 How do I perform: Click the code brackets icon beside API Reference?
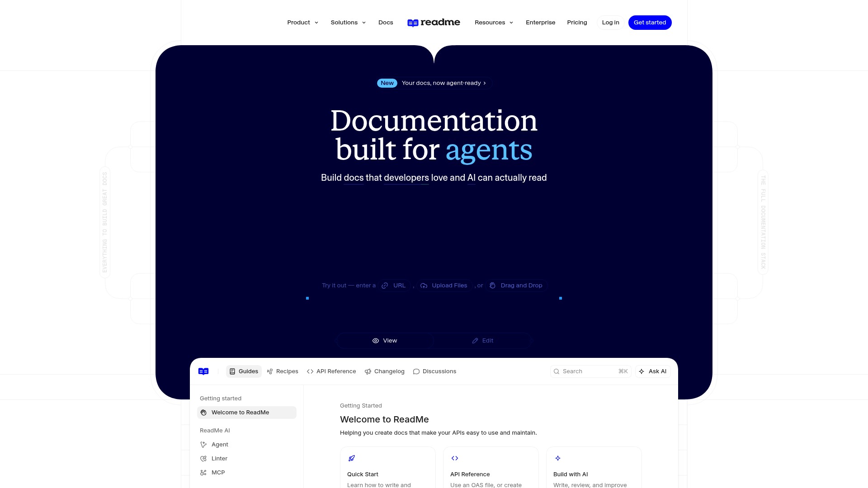[x=310, y=371]
